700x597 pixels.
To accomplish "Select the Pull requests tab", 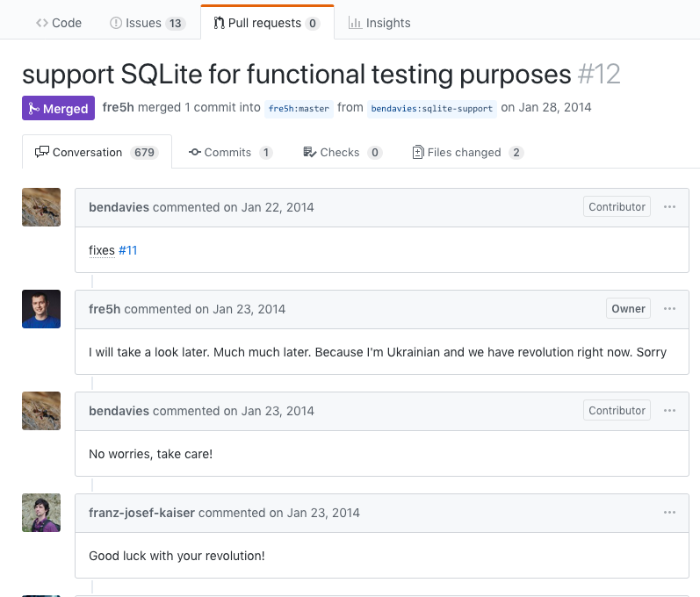I will (266, 23).
